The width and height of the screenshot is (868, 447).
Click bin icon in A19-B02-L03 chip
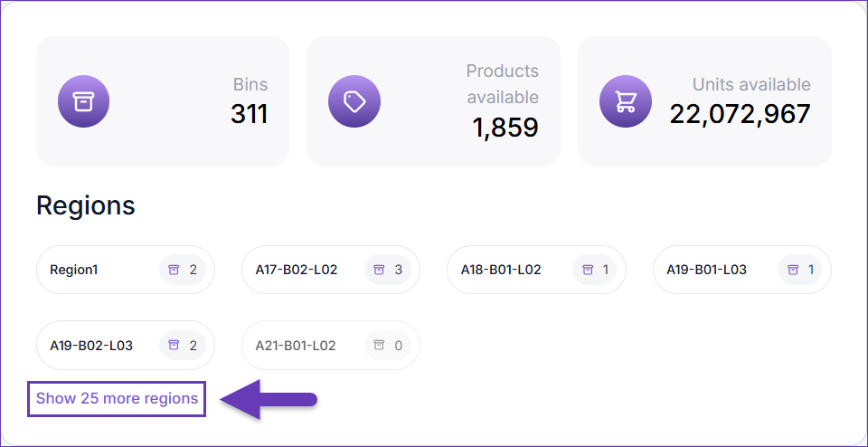click(174, 346)
